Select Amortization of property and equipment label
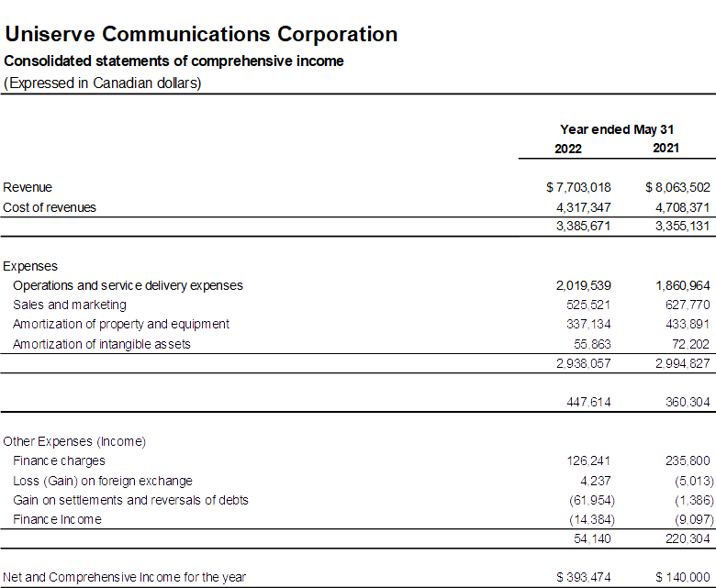This screenshot has height=588, width=716. (121, 325)
